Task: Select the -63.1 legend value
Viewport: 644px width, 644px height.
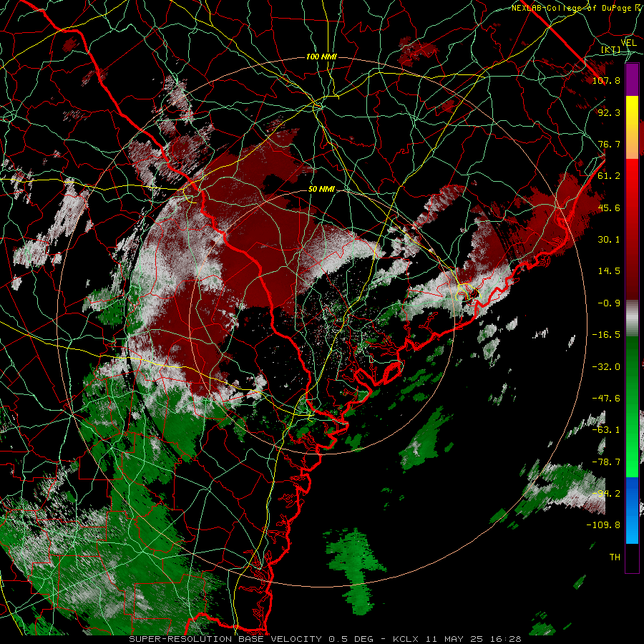Action: click(x=606, y=430)
